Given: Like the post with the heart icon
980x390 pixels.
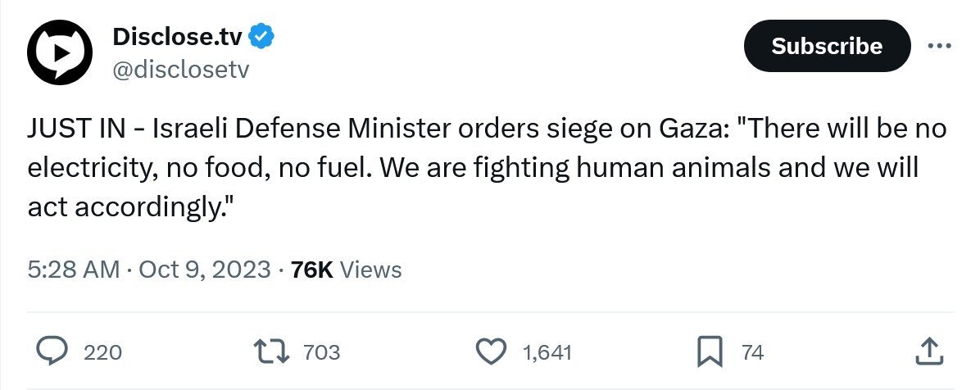Looking at the screenshot, I should coord(491,352).
